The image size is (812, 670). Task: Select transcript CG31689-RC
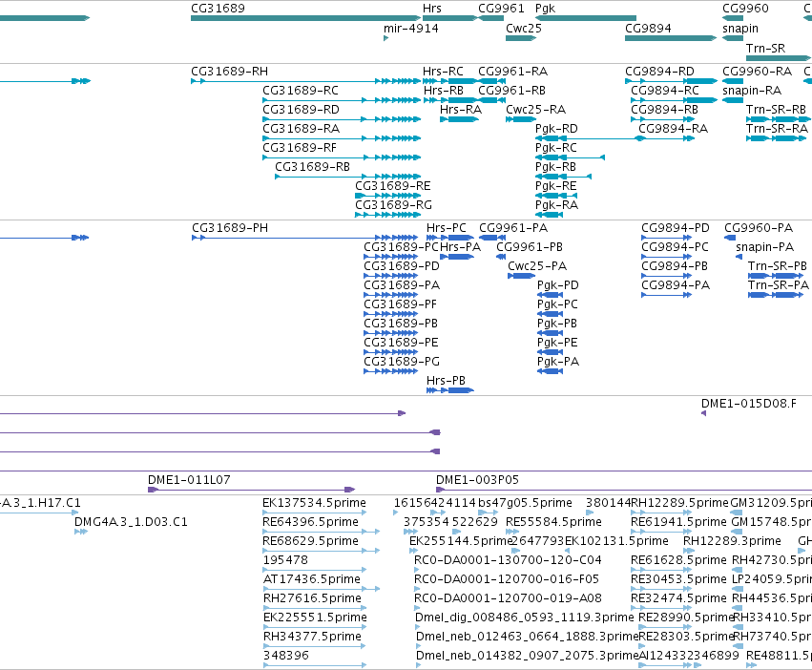tap(342, 100)
